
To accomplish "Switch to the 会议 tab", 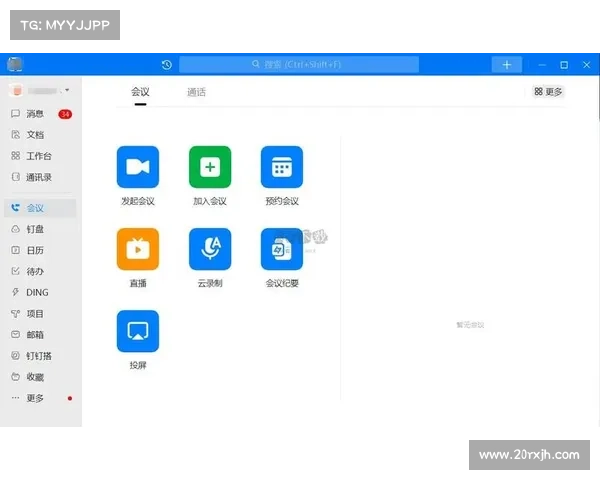I will click(140, 92).
